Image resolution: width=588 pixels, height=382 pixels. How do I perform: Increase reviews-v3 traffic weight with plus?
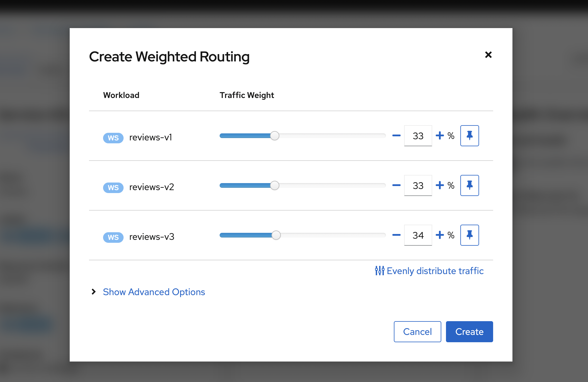pos(440,235)
